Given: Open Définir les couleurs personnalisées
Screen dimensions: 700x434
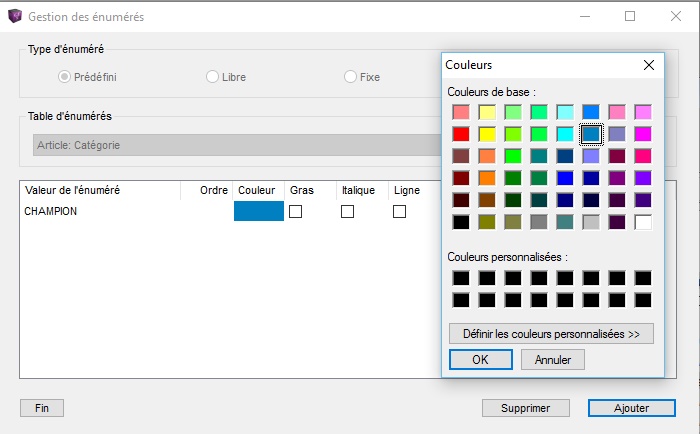Looking at the screenshot, I should 551,334.
